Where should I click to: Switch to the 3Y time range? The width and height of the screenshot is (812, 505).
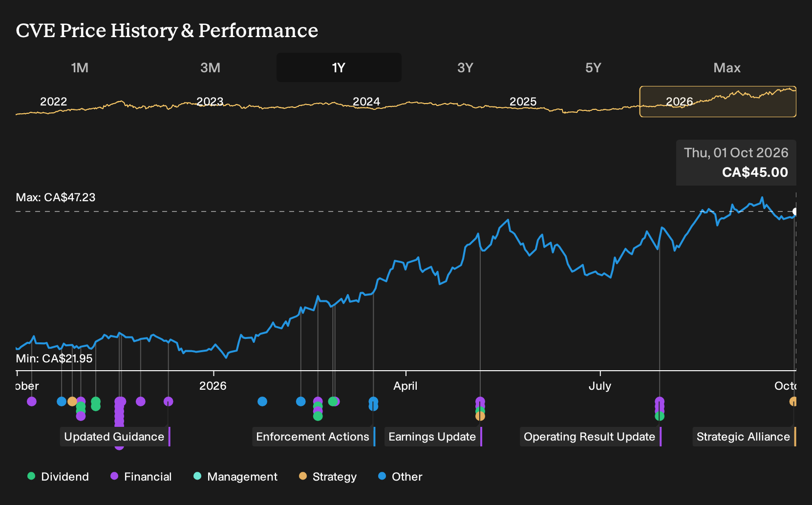(x=465, y=67)
